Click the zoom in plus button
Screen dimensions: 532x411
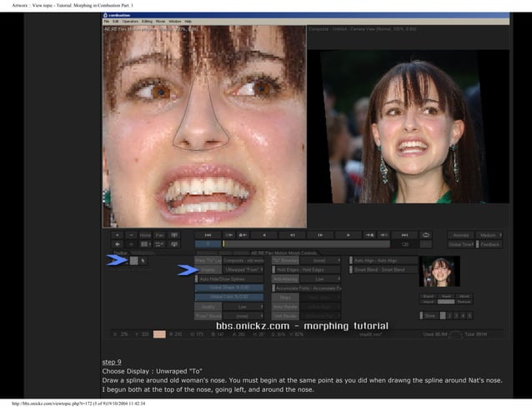click(x=117, y=235)
